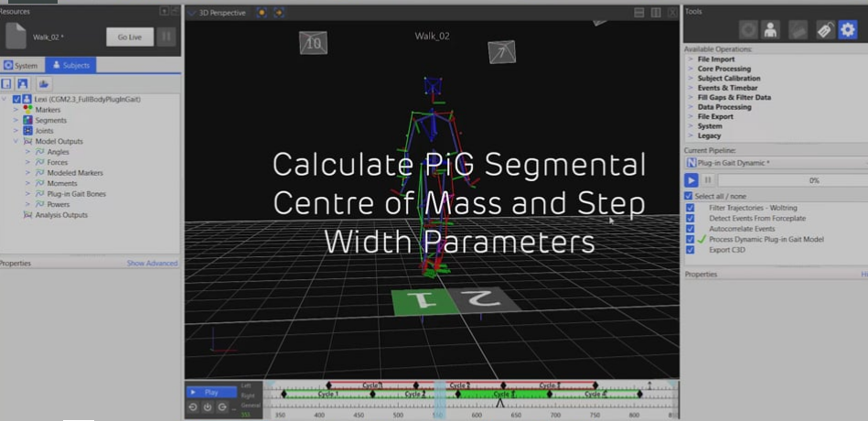Click the Walk_02 trial file icon
The height and width of the screenshot is (421, 868).
pos(16,37)
